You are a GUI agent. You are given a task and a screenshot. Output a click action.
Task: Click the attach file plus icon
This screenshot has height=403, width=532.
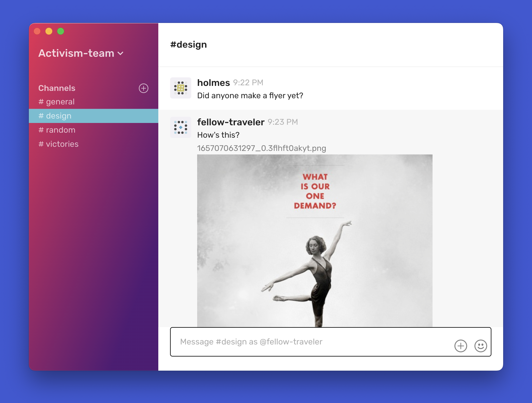(x=461, y=346)
